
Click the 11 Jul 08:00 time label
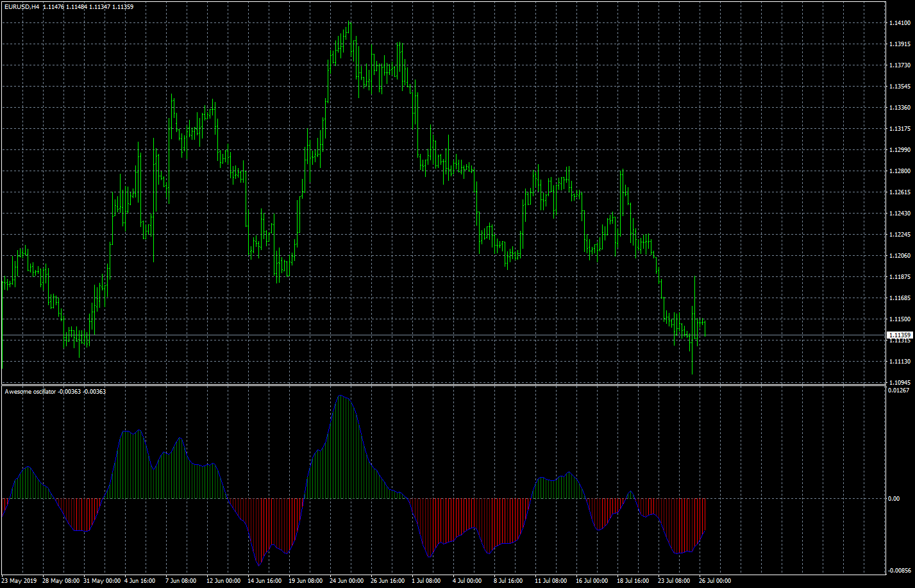[x=551, y=581]
